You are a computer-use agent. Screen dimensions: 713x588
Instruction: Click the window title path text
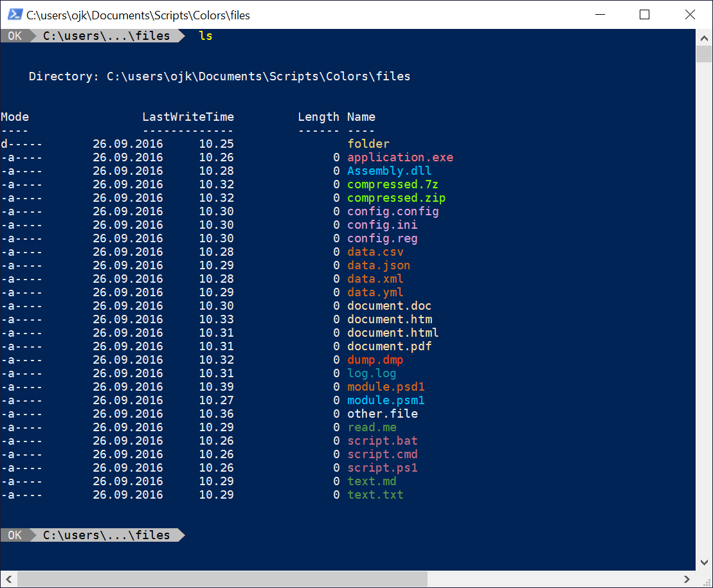tap(138, 15)
